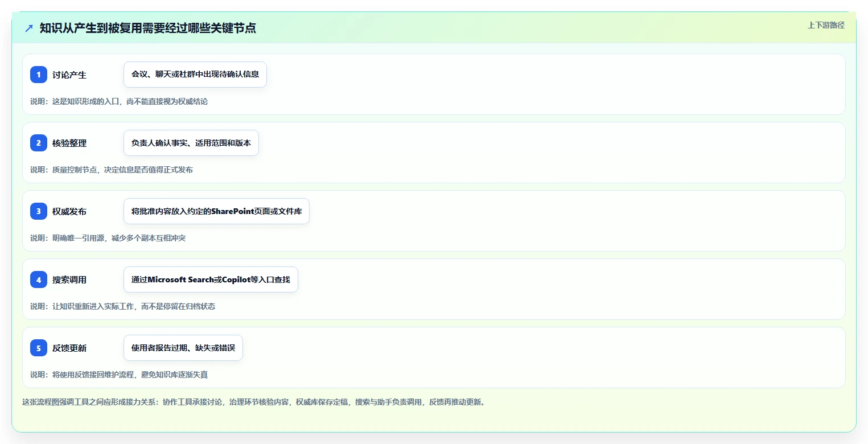Click the note 让知识重新进入实际工作
Screen dimensions: 868x444
point(93,306)
